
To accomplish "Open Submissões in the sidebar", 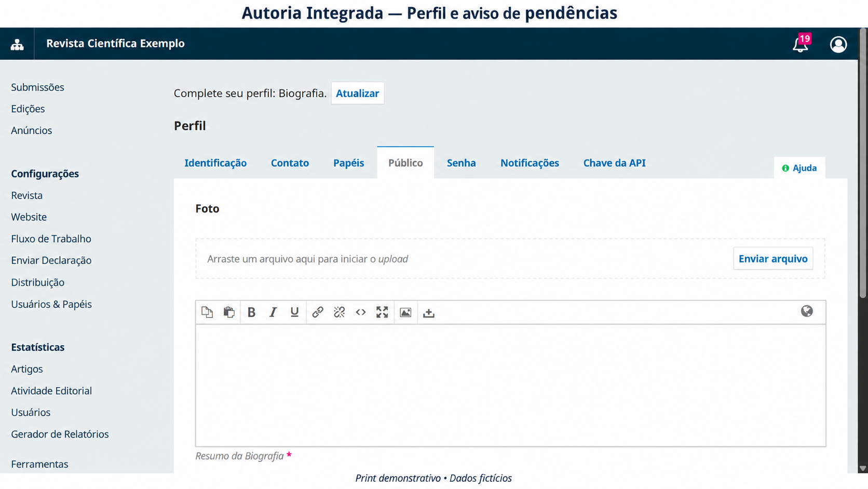I will pyautogui.click(x=37, y=87).
